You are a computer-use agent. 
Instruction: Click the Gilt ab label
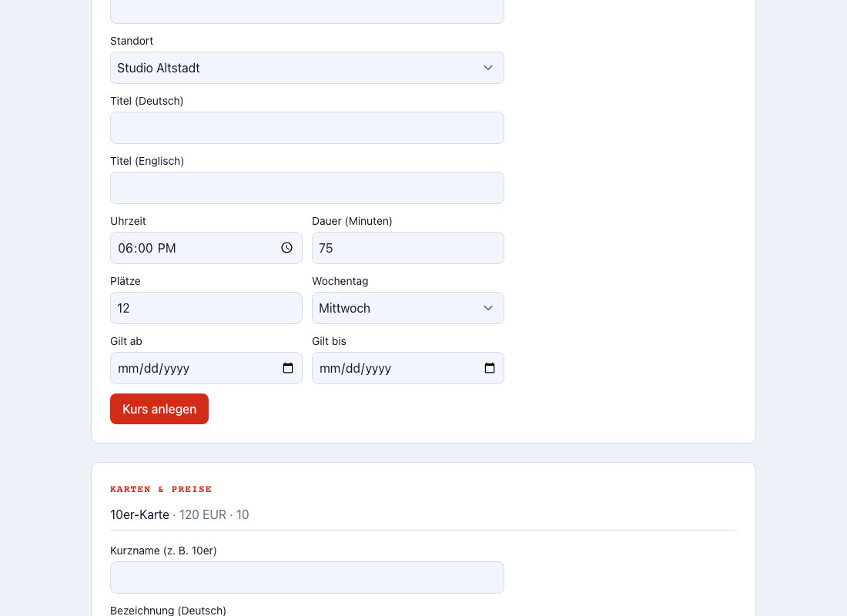[x=126, y=341]
